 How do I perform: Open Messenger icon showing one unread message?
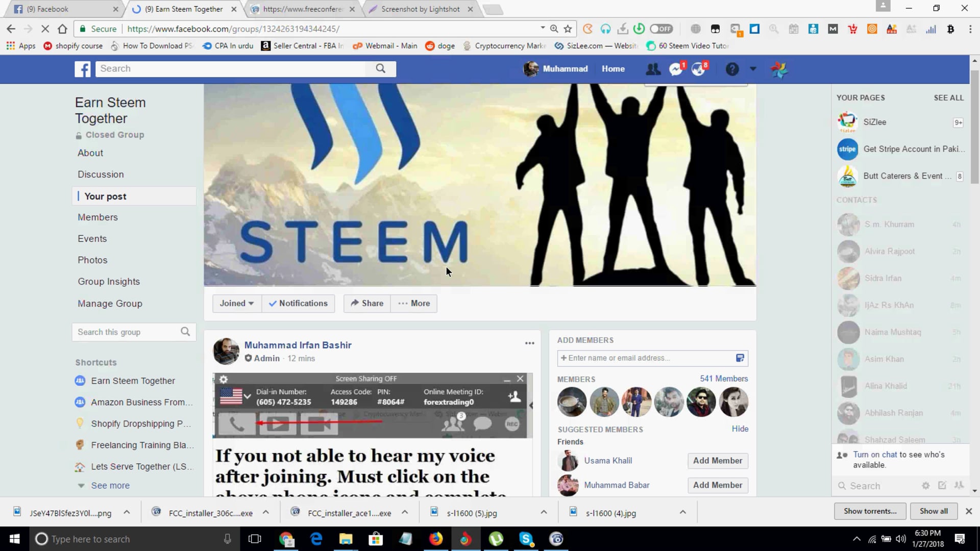pyautogui.click(x=675, y=69)
